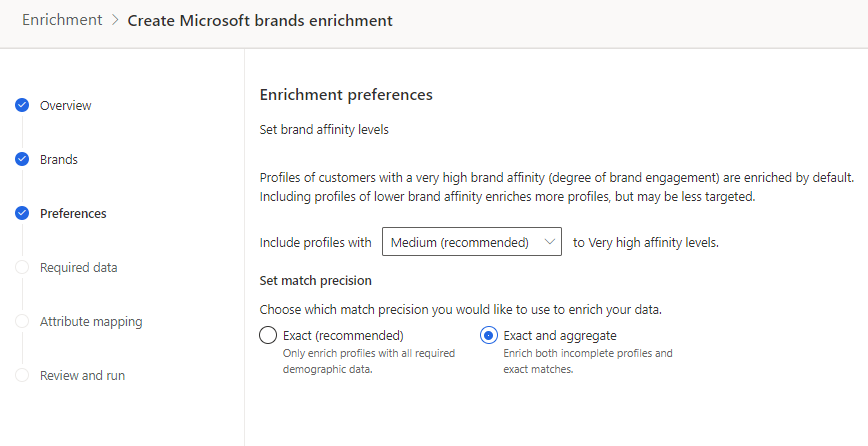Click the affinity dropdown chevron arrow
The width and height of the screenshot is (868, 446).
548,242
